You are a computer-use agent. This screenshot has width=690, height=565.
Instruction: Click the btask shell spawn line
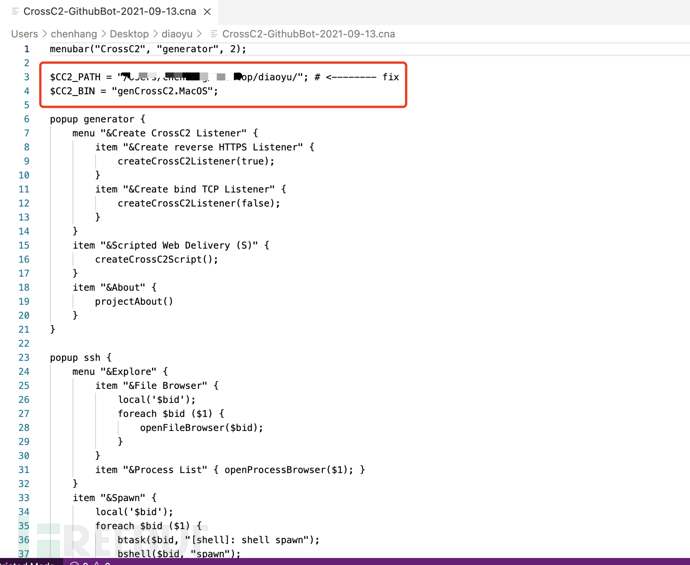218,540
